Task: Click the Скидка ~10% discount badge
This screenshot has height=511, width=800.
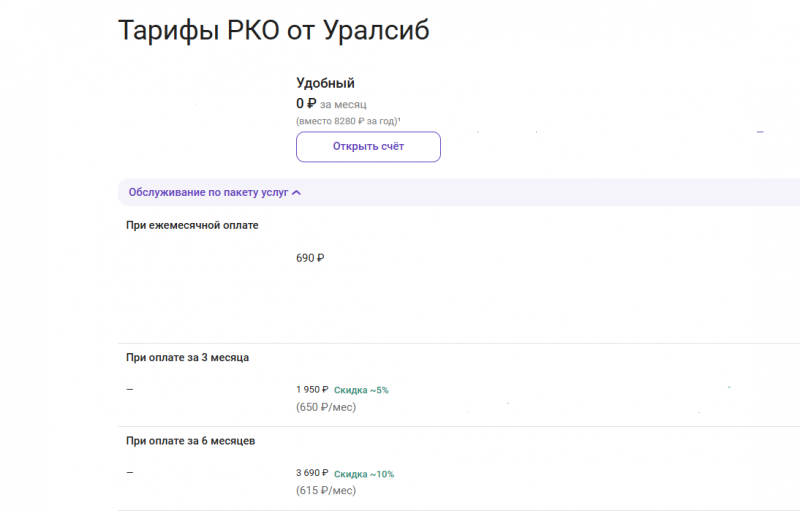Action: (363, 474)
